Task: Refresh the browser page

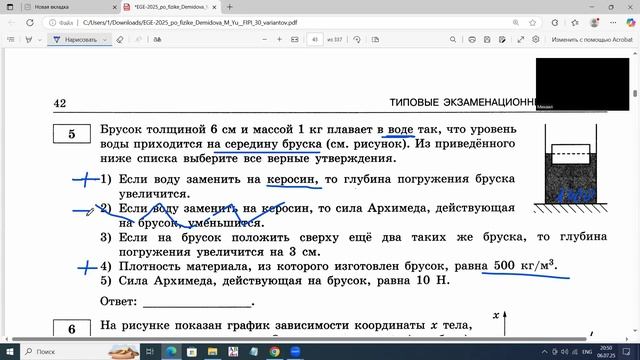Action: [x=30, y=23]
